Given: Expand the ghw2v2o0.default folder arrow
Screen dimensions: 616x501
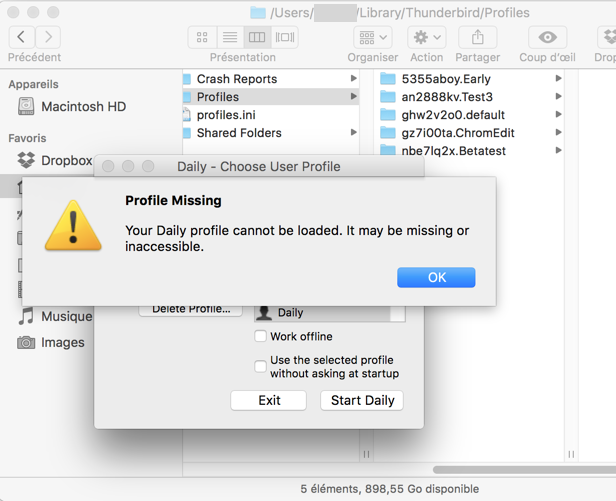Looking at the screenshot, I should [558, 114].
